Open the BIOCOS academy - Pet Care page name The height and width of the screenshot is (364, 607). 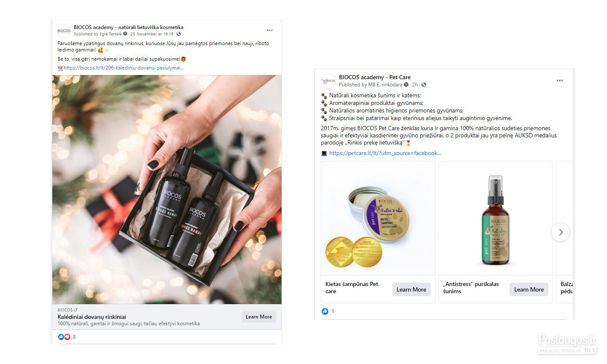(x=375, y=77)
